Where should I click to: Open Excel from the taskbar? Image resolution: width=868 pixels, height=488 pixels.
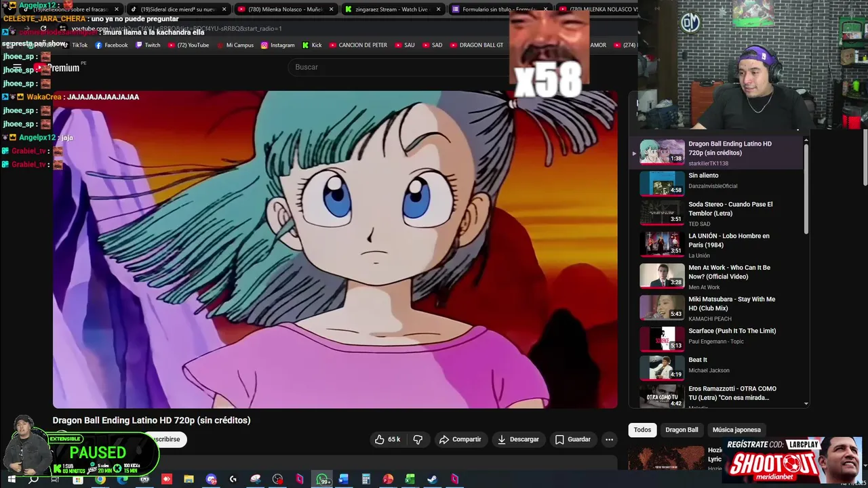410,479
